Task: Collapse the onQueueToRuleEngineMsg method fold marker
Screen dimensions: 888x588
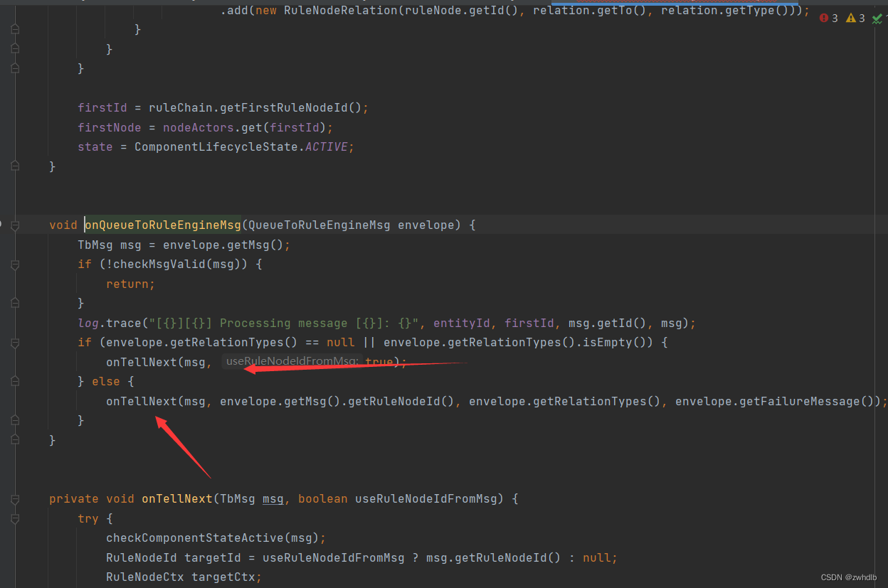Action: pyautogui.click(x=15, y=225)
